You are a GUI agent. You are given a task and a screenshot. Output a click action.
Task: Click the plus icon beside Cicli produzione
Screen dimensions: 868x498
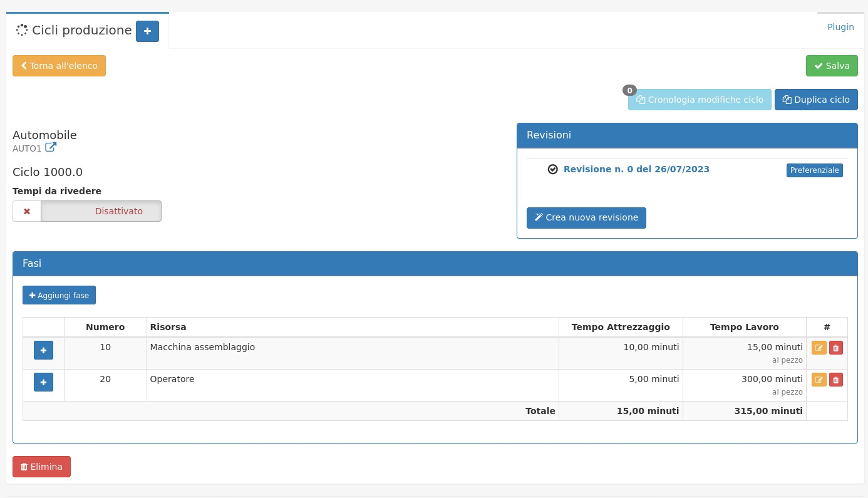tap(147, 31)
